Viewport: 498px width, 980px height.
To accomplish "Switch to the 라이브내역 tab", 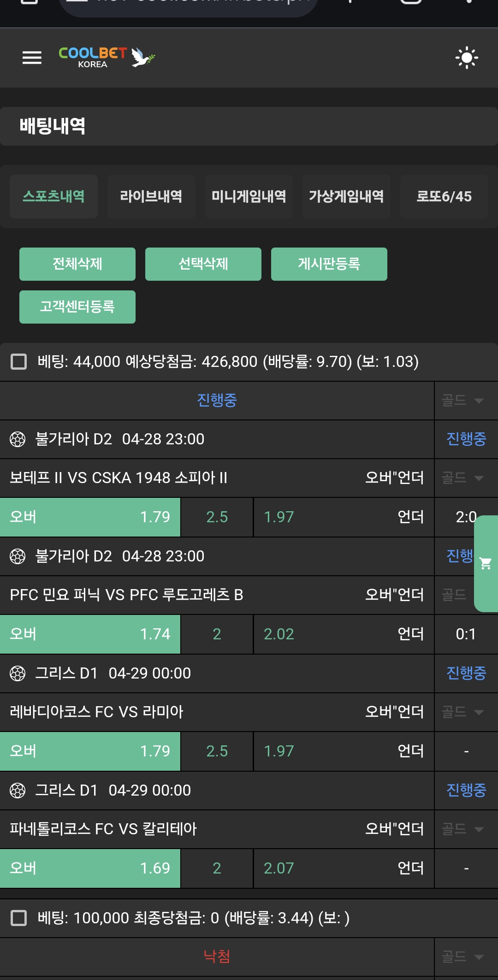I will tap(151, 196).
